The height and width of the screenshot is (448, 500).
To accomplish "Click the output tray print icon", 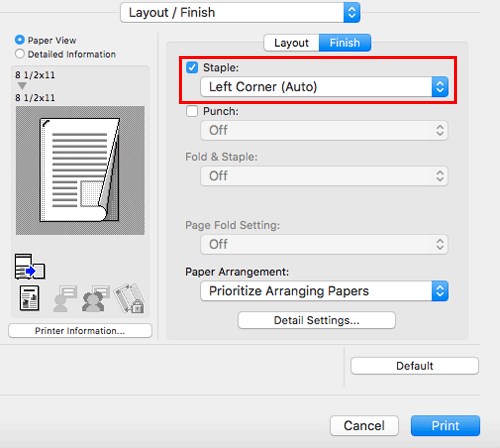I will [30, 267].
